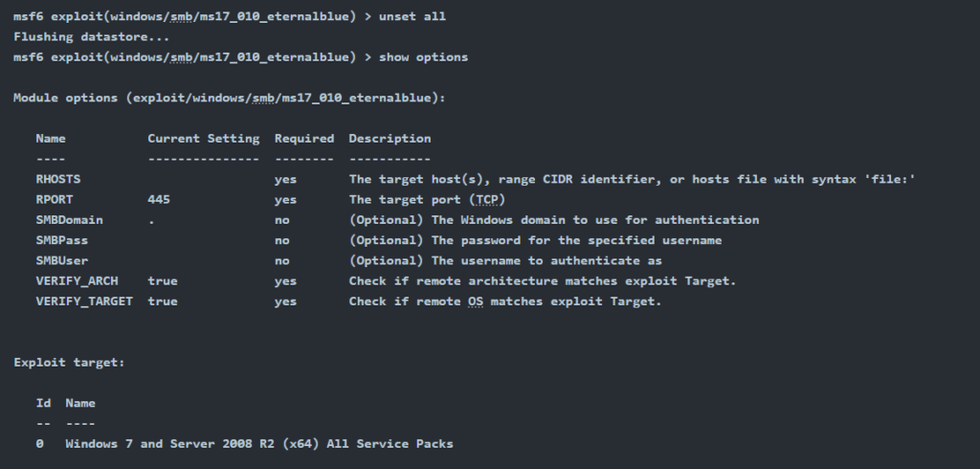This screenshot has width=980, height=469.
Task: Click the 'Flushing datastore...' output line
Action: point(91,37)
